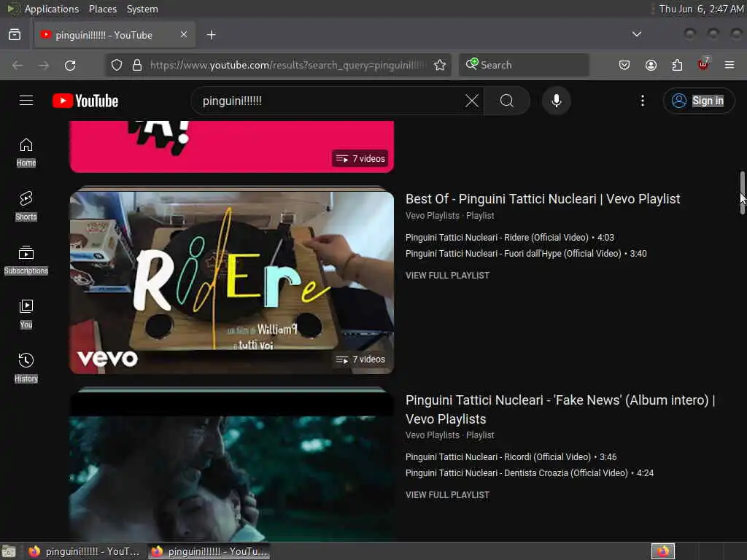Open Firefox application menu

729,65
